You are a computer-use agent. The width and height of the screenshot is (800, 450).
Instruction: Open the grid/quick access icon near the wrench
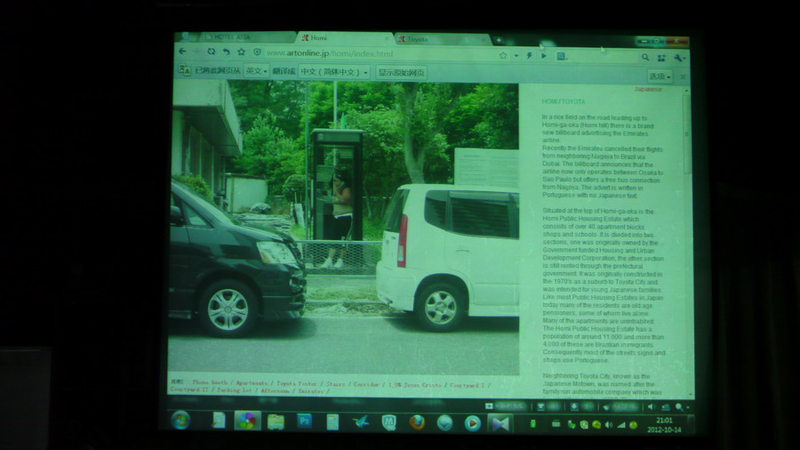tap(661, 58)
